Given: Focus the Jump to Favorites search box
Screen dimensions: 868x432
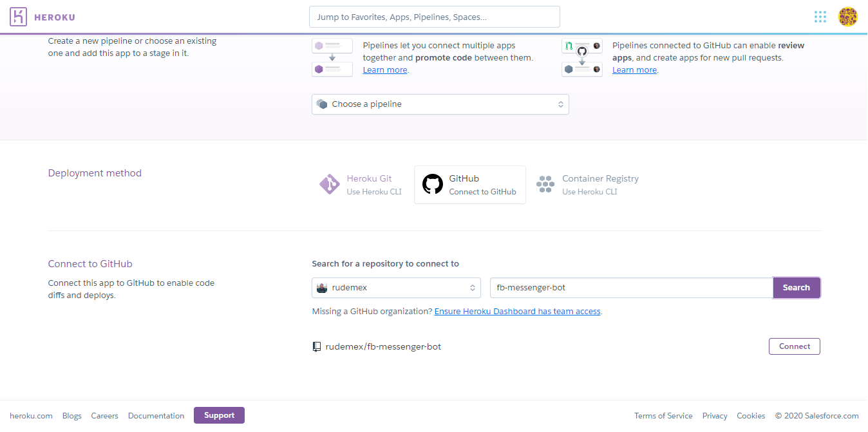Looking at the screenshot, I should coord(435,17).
